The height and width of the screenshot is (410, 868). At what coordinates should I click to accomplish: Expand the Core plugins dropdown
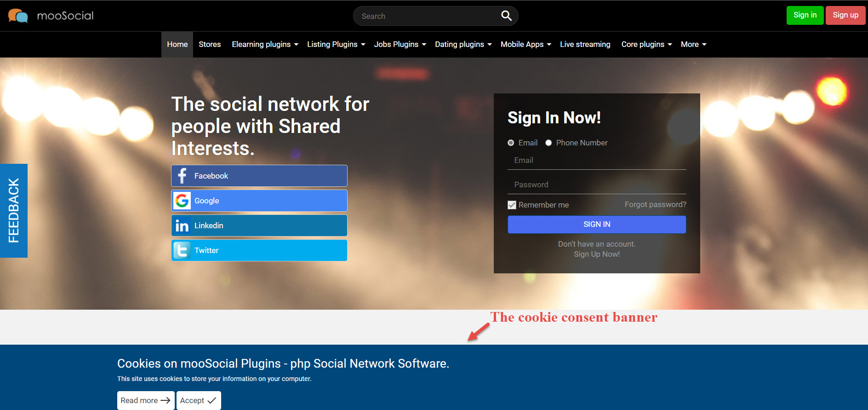tap(646, 44)
